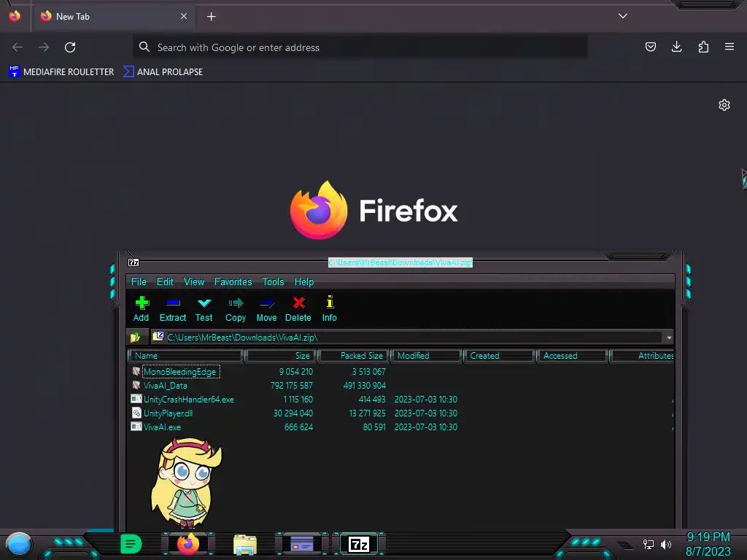The image size is (747, 560).
Task: Sort by Created column header
Action: point(500,356)
